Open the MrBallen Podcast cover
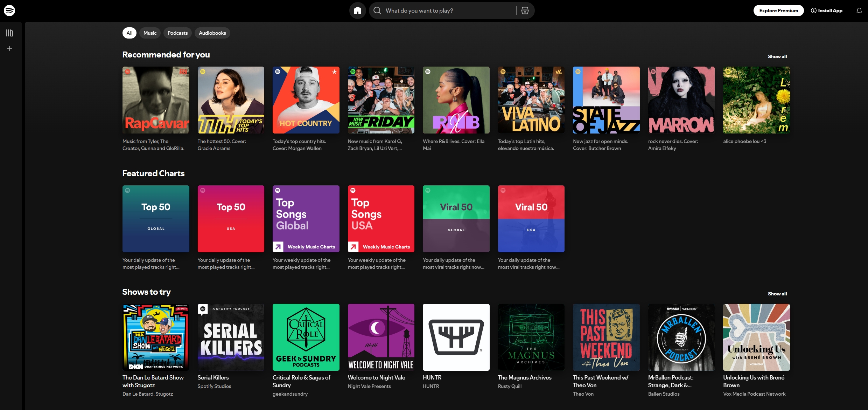This screenshot has height=410, width=868. tap(681, 337)
